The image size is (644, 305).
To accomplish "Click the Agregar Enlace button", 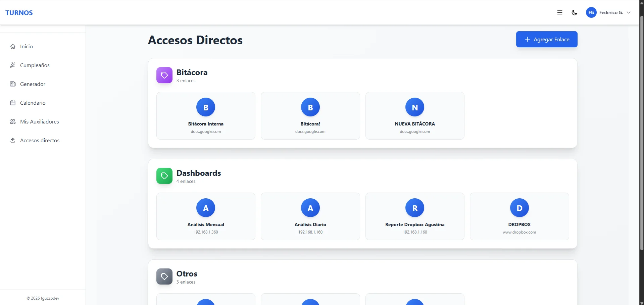I will coord(547,39).
